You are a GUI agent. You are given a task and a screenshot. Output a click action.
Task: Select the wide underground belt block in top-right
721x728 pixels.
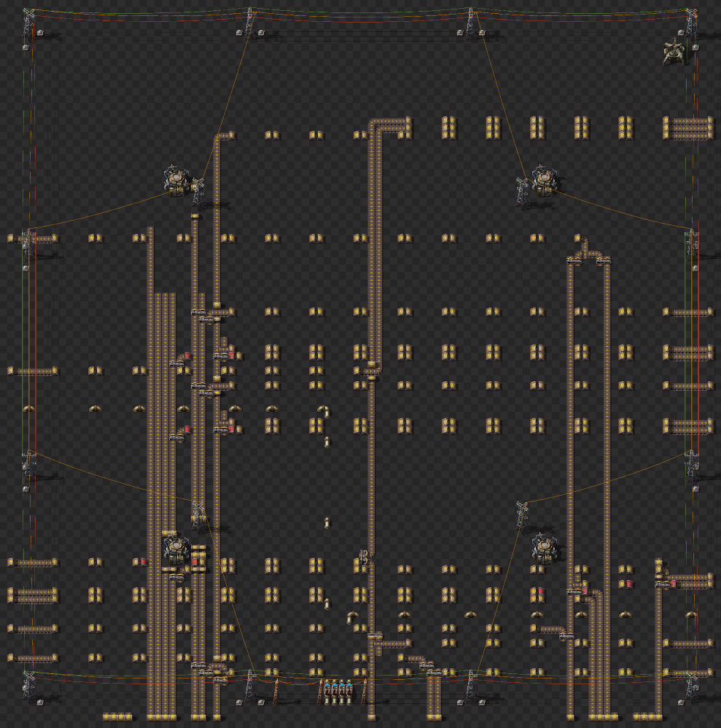pos(688,128)
